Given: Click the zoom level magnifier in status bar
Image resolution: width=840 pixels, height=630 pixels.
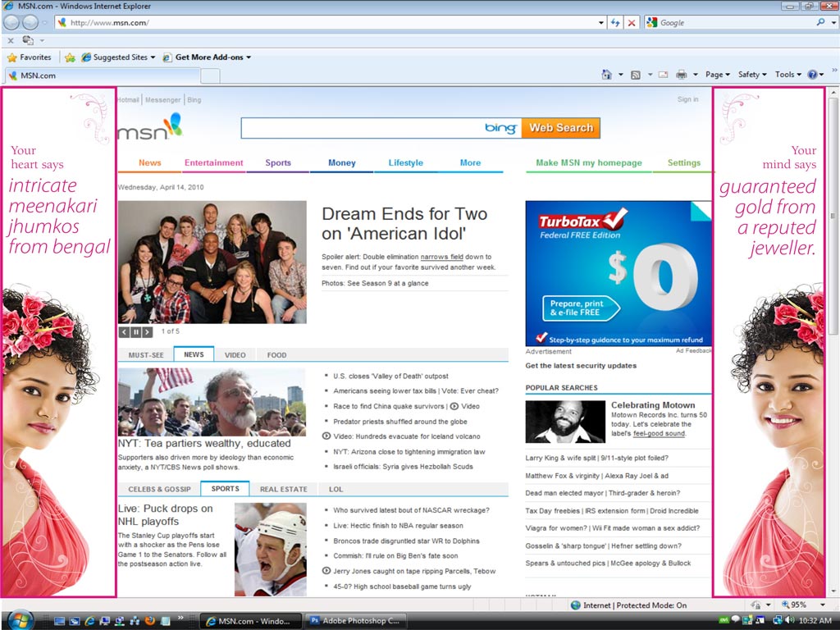Looking at the screenshot, I should [785, 605].
